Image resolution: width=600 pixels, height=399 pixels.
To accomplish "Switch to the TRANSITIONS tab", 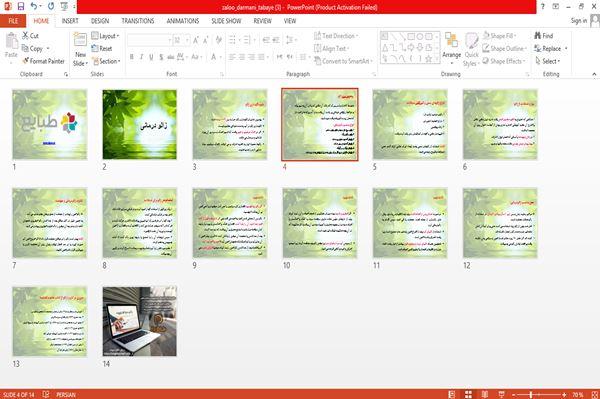I will pos(138,21).
